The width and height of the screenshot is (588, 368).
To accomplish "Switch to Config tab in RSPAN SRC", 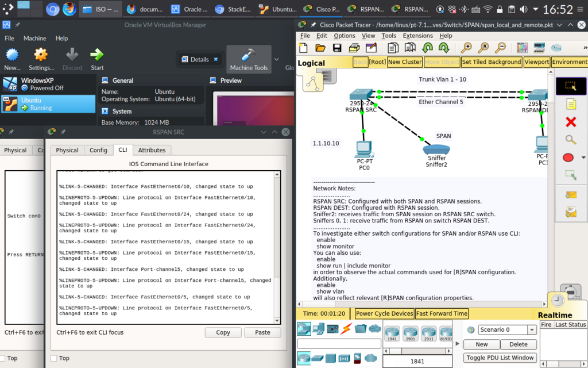I will pyautogui.click(x=98, y=150).
